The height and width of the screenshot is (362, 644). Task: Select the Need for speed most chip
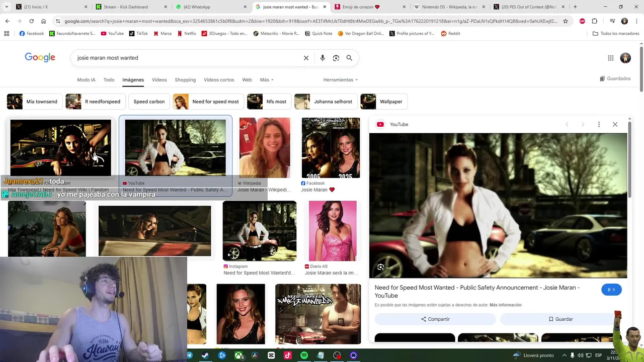[x=208, y=102]
